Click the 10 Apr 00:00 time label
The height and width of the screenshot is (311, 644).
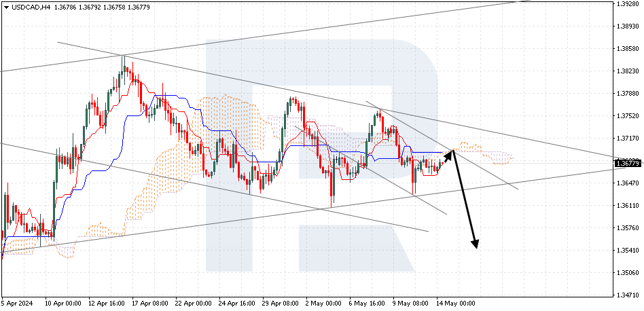[x=63, y=304]
